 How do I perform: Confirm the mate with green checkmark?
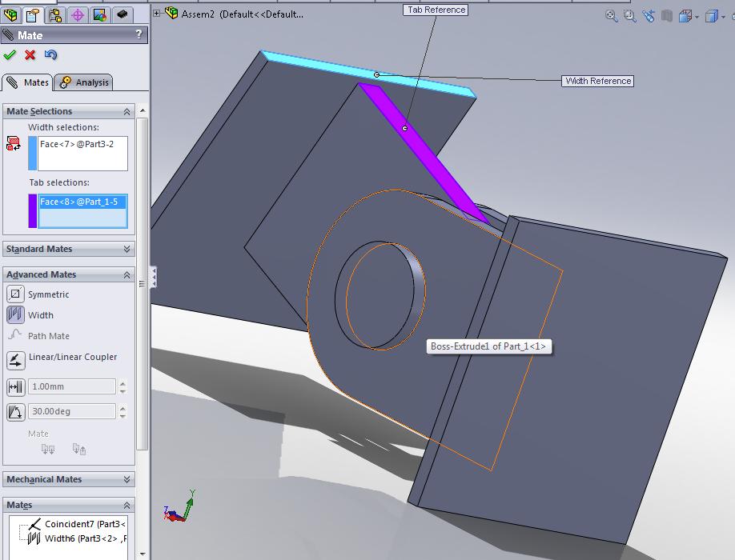coord(10,54)
